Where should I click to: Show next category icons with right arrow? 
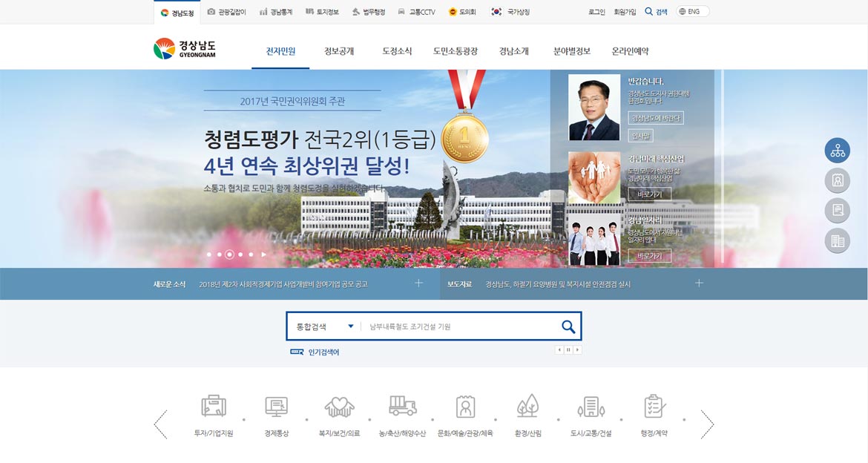[x=707, y=424]
